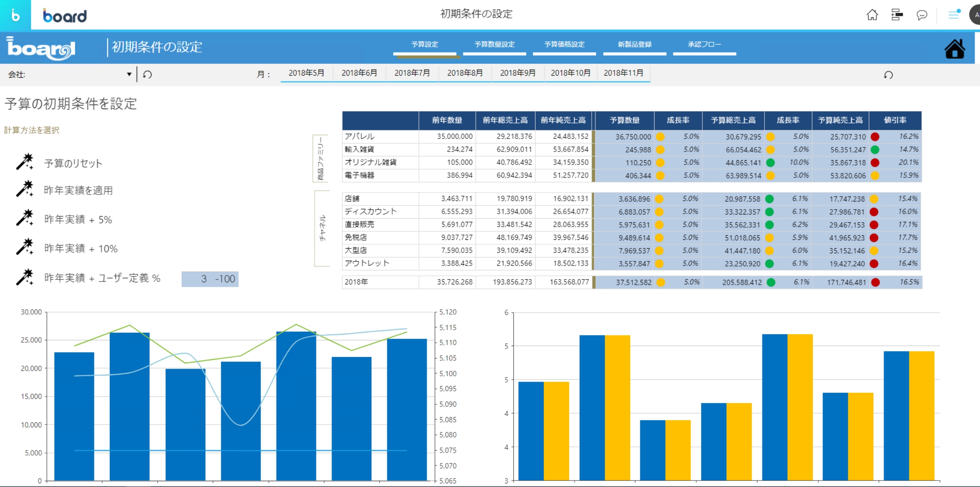980x487 pixels.
Task: Click the home icon in top bar
Action: (x=872, y=15)
